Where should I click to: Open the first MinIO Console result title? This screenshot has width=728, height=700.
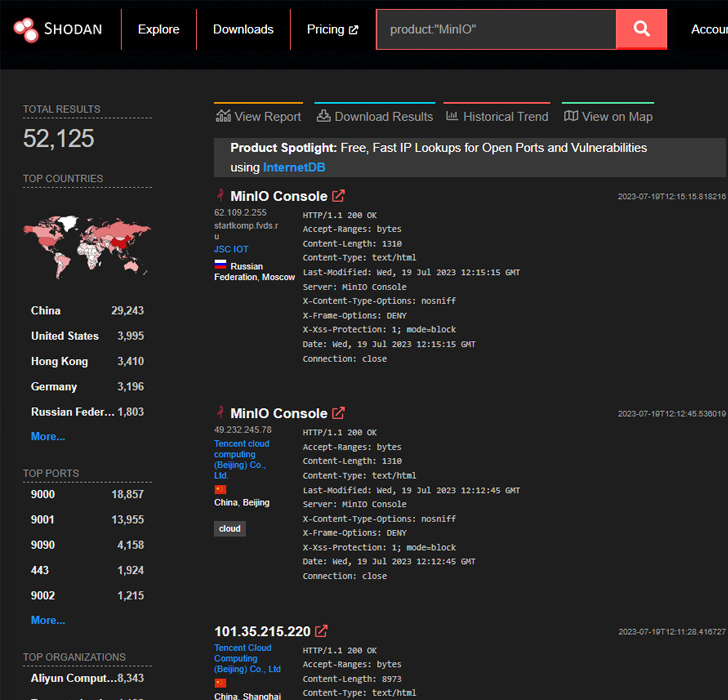279,196
